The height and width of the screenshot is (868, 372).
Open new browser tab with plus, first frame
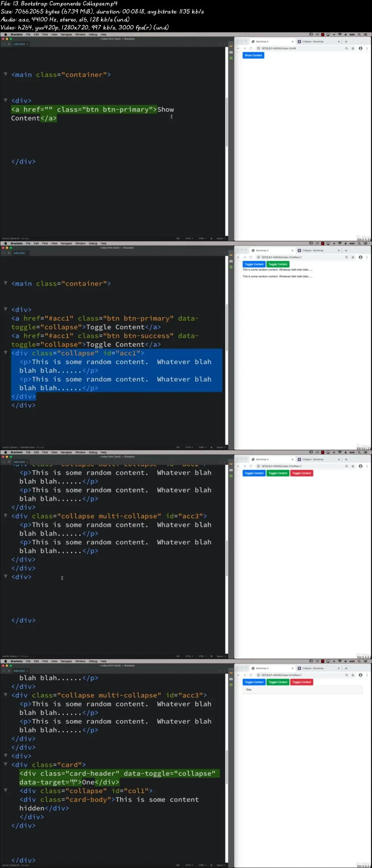tap(346, 41)
